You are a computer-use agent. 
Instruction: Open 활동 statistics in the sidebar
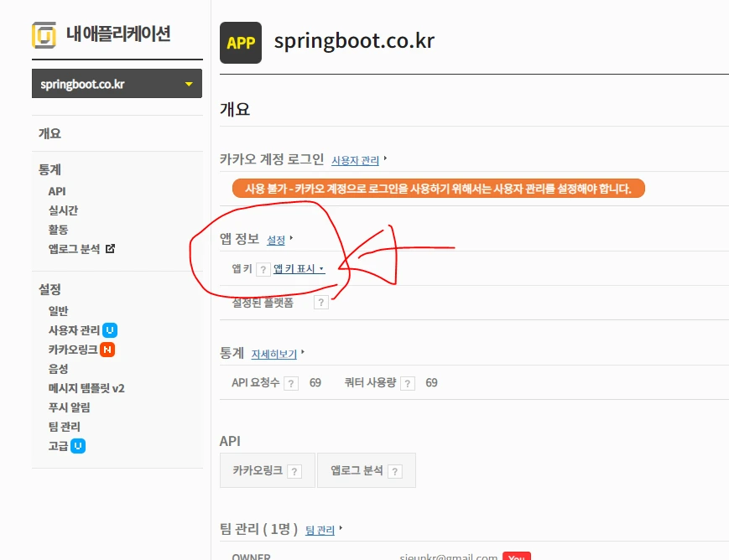point(58,230)
